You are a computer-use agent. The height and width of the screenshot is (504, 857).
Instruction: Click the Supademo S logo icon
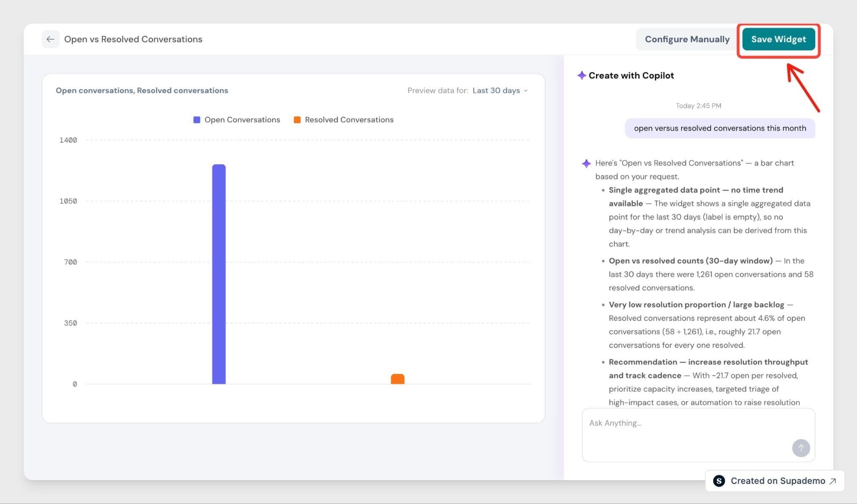pyautogui.click(x=719, y=481)
